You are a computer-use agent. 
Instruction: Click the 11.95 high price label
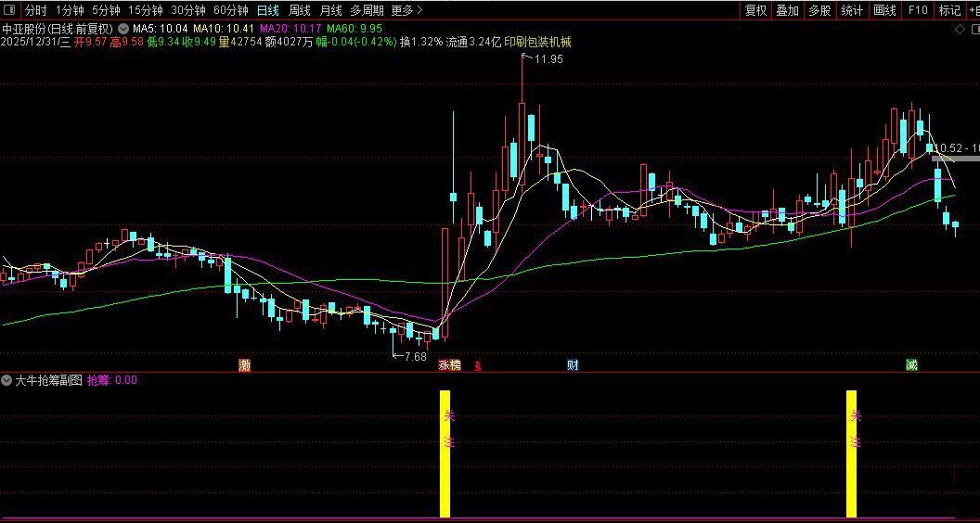[x=548, y=59]
